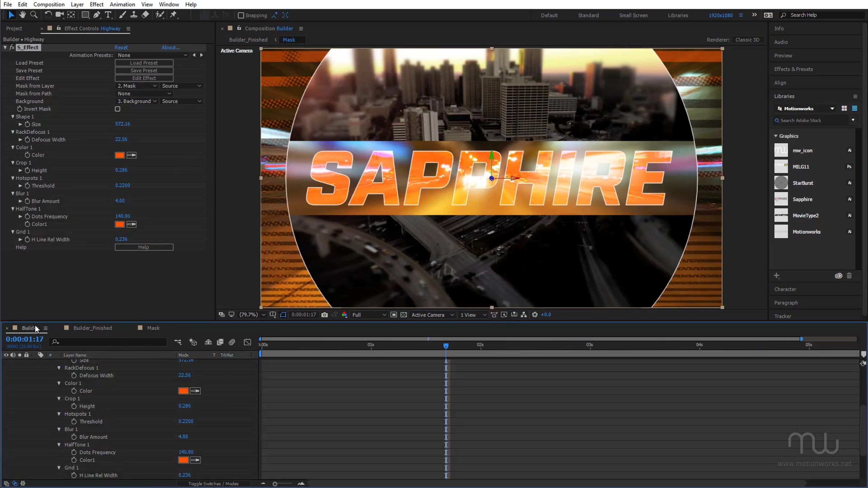Select the Horizontal Type tool
The image size is (868, 488).
point(108,15)
